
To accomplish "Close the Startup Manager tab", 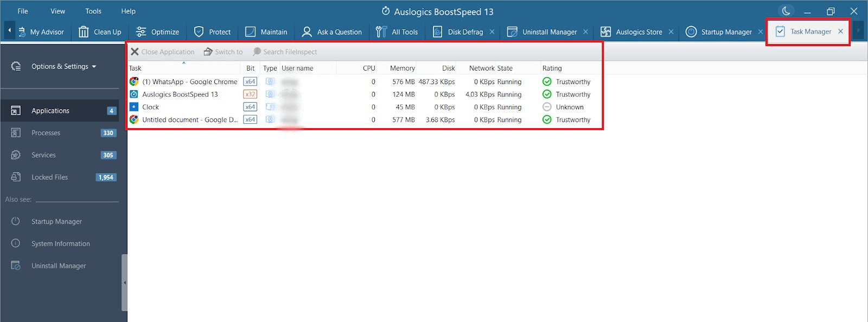I will pos(761,32).
